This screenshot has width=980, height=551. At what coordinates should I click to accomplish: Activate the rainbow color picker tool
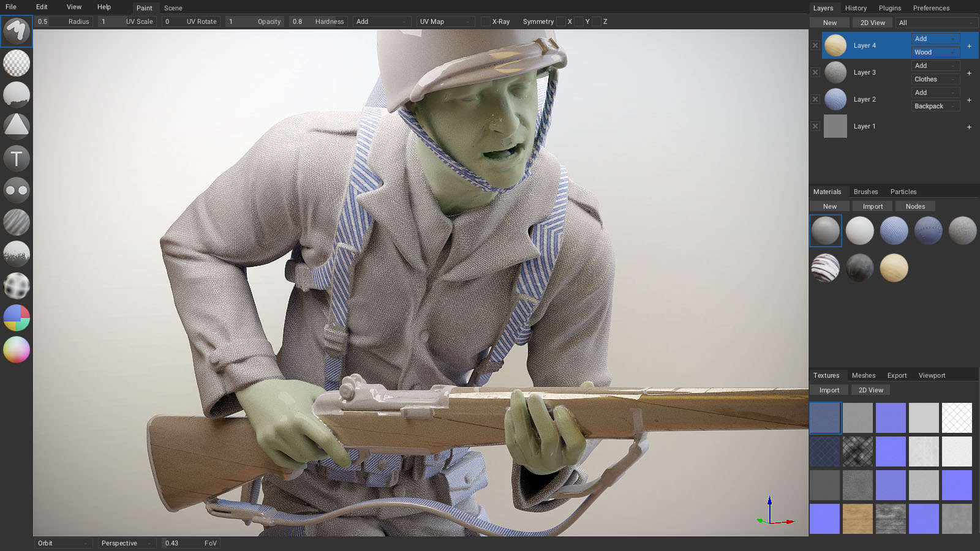pos(17,350)
